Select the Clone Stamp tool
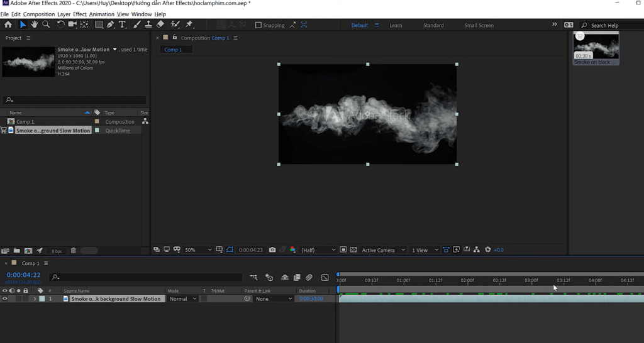 (148, 24)
